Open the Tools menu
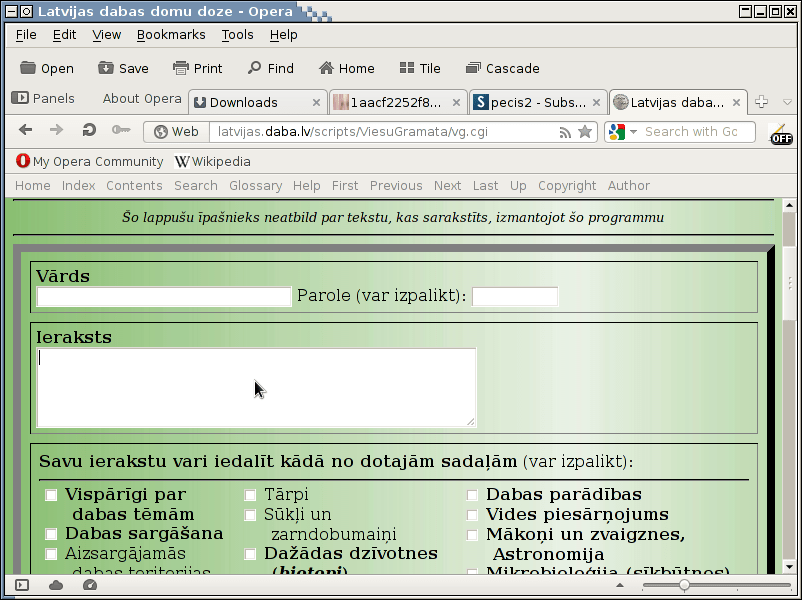Screen dimensions: 802x600 click(x=237, y=35)
